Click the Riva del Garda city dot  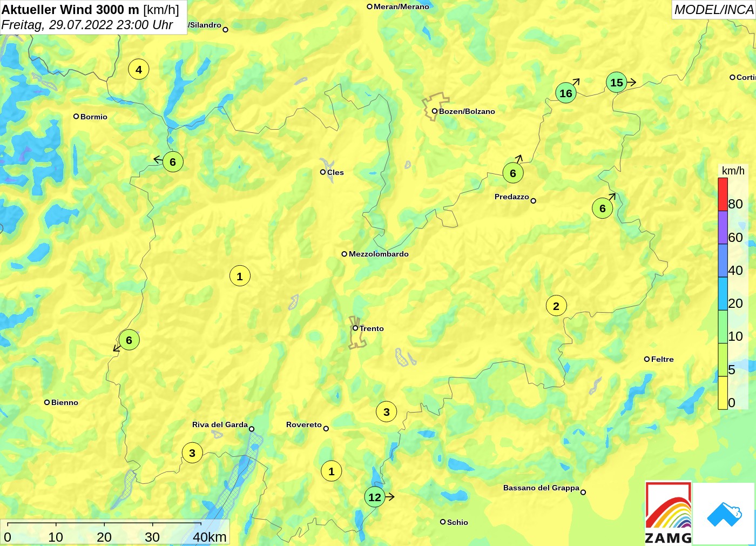(x=252, y=429)
